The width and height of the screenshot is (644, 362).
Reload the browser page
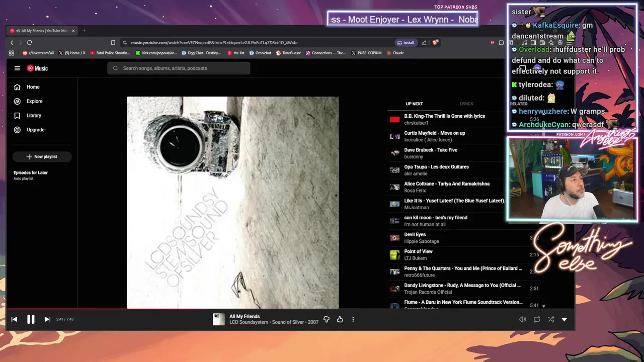pos(30,43)
